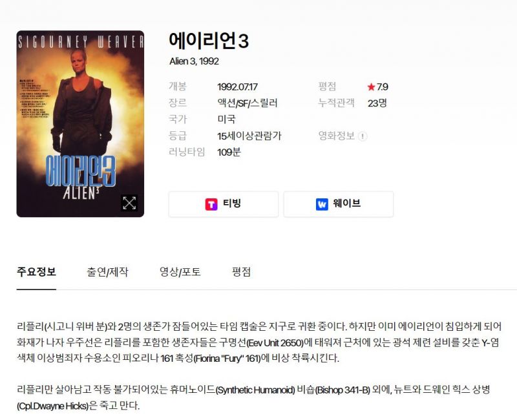Open the 티빙 streaming button

coord(223,204)
